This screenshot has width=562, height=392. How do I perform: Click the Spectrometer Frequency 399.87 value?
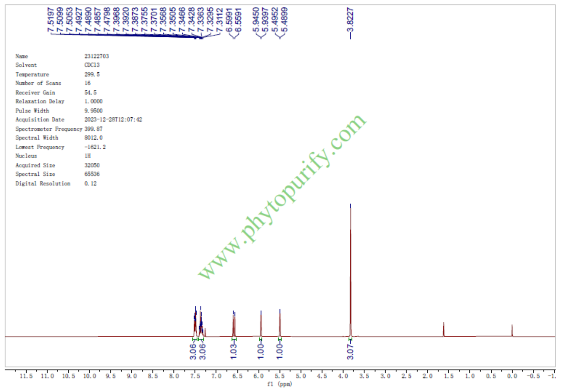point(94,129)
